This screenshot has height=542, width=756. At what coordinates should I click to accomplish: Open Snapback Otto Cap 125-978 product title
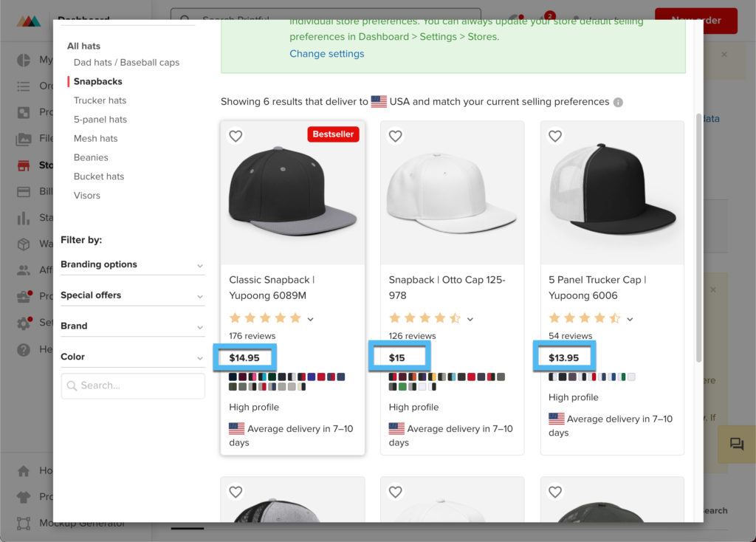[447, 287]
